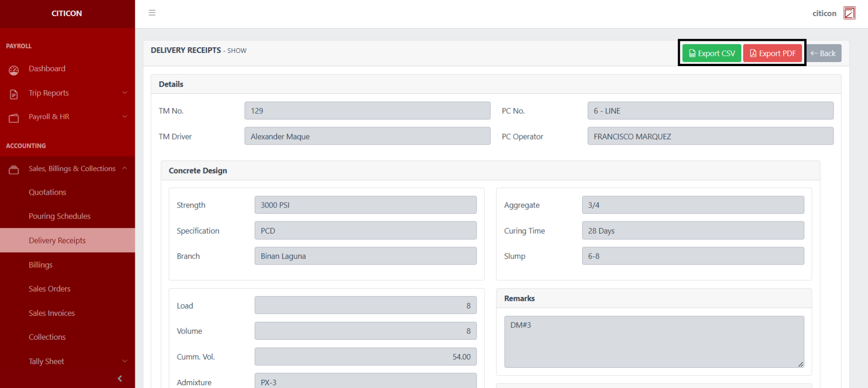This screenshot has height=388, width=868.
Task: Click the Trip Reports document icon
Action: click(x=14, y=94)
